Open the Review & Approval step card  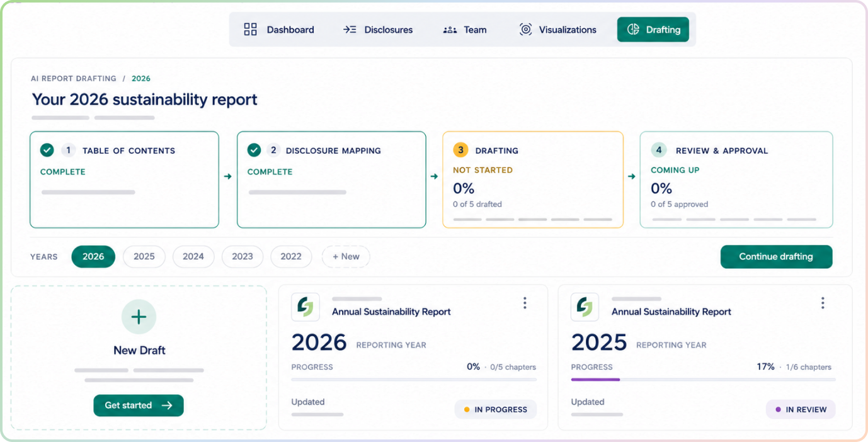pyautogui.click(x=736, y=179)
